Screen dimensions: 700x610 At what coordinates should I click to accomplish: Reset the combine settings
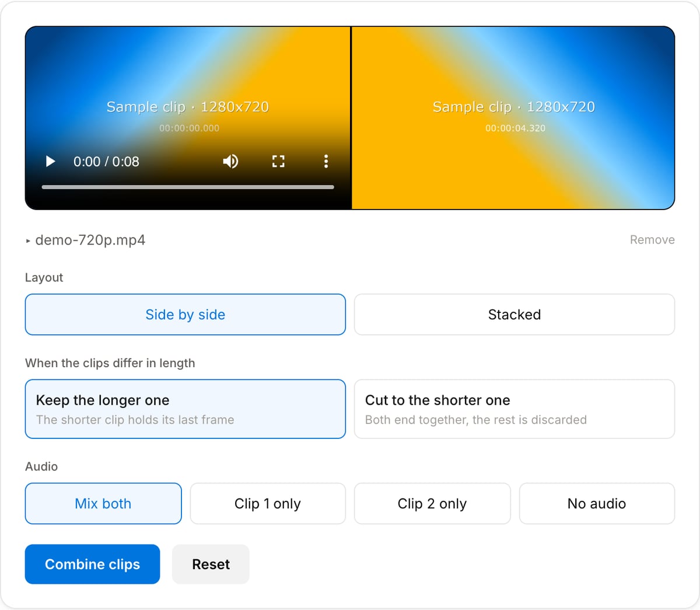coord(211,564)
